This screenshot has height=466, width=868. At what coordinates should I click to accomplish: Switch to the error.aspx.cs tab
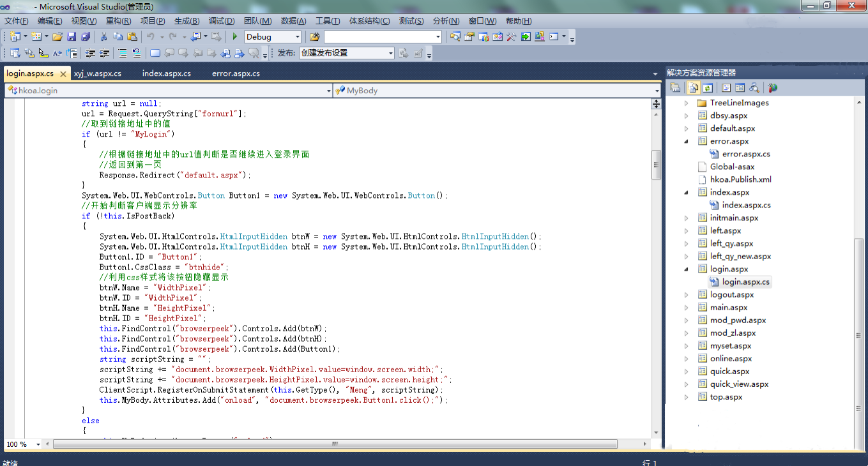[x=236, y=73]
